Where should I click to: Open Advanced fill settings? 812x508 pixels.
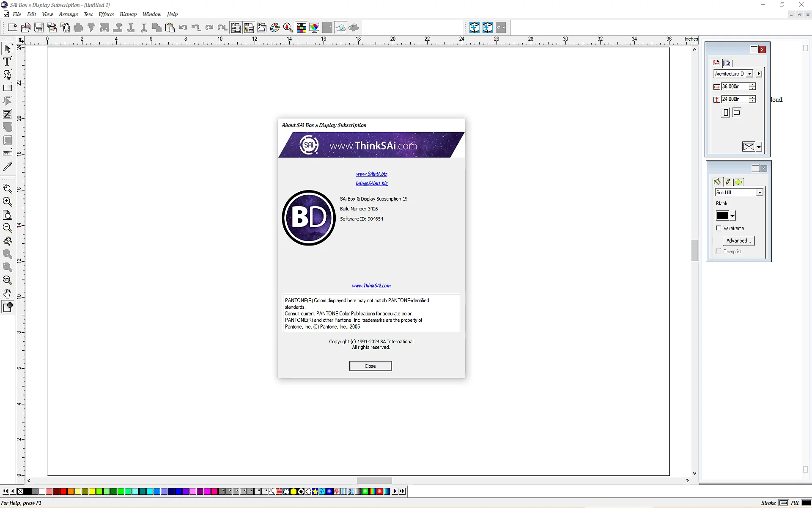click(x=738, y=241)
